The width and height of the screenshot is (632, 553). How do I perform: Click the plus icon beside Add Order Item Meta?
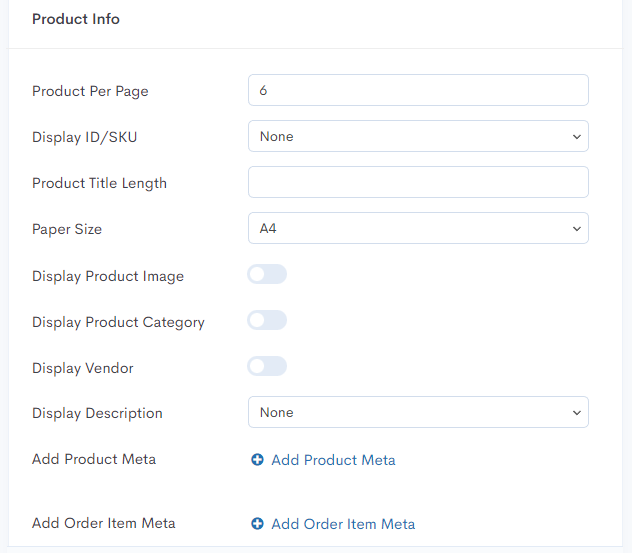(x=257, y=524)
